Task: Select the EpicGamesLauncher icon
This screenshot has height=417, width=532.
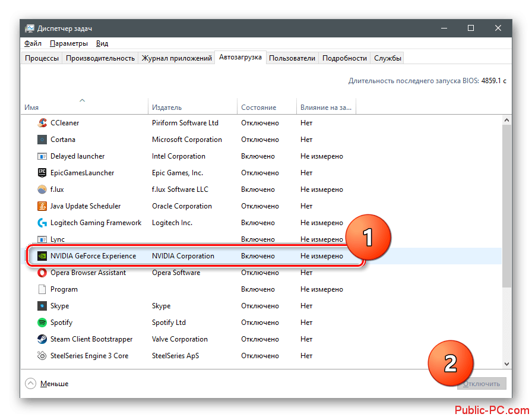Action: click(x=42, y=173)
